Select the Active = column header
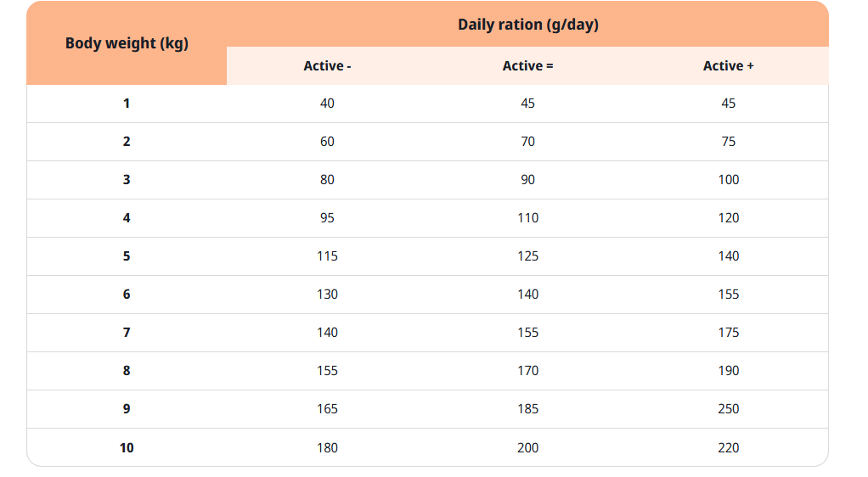Screen dimensions: 868x477 tap(527, 66)
